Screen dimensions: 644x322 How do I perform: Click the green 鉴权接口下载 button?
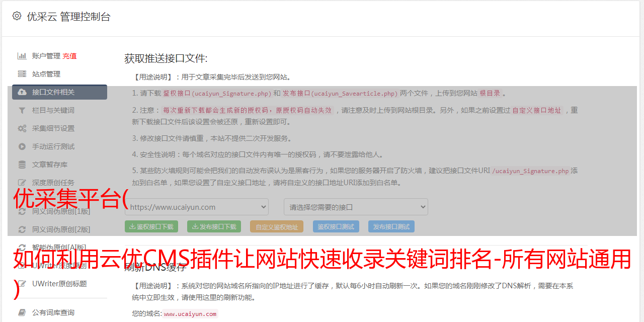[x=151, y=226]
